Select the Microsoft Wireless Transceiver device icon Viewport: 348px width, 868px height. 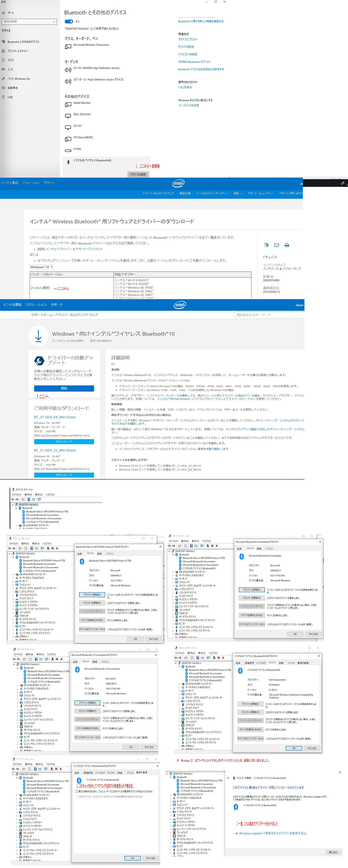pyautogui.click(x=68, y=46)
